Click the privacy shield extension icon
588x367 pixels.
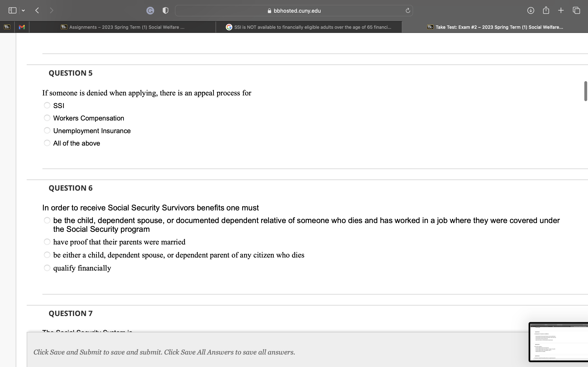point(165,10)
